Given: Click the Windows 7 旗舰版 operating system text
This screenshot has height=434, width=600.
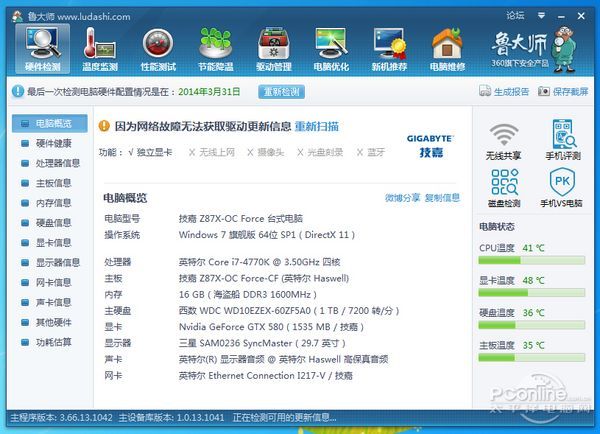Looking at the screenshot, I should pos(266,235).
